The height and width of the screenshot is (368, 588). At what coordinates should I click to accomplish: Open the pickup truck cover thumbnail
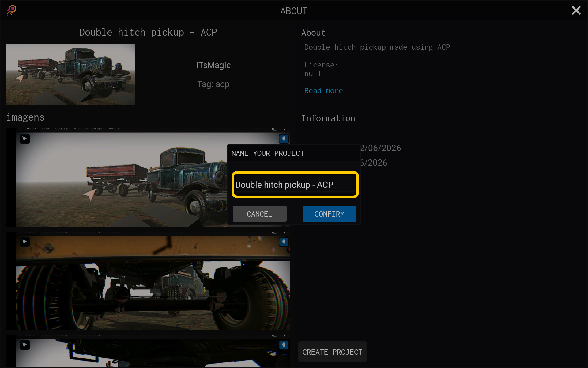(x=70, y=74)
